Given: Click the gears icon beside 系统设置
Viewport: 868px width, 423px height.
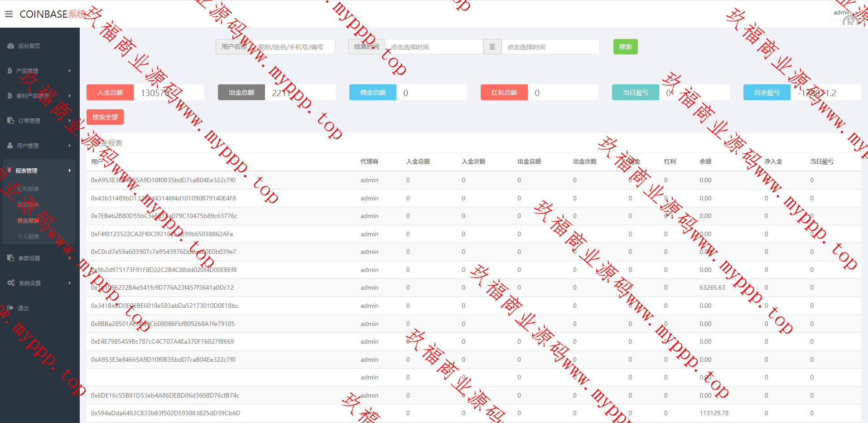Looking at the screenshot, I should [x=11, y=283].
